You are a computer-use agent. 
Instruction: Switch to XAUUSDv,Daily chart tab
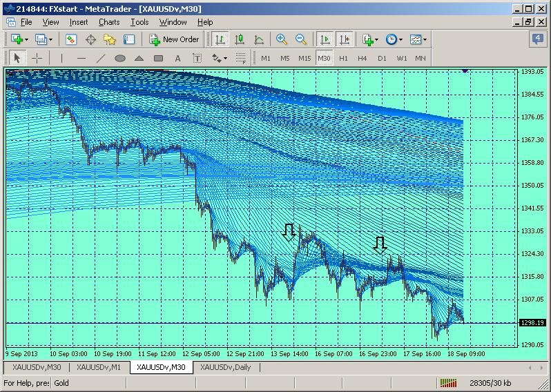(x=225, y=367)
